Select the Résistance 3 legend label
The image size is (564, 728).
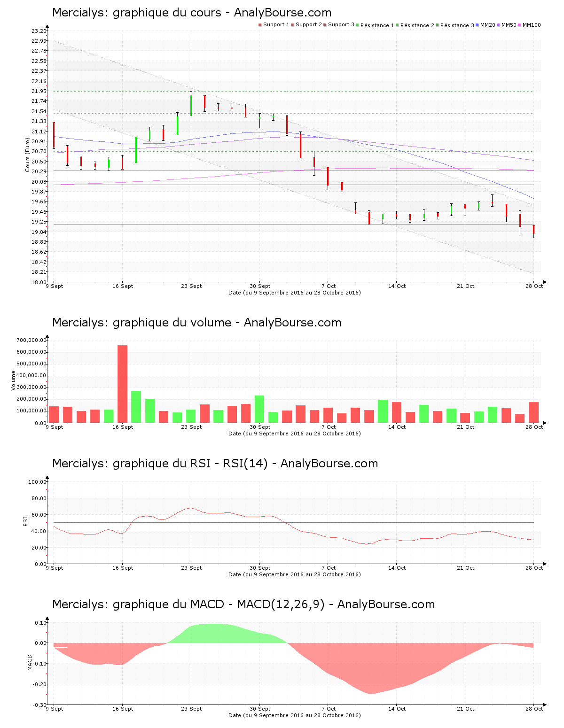point(457,25)
